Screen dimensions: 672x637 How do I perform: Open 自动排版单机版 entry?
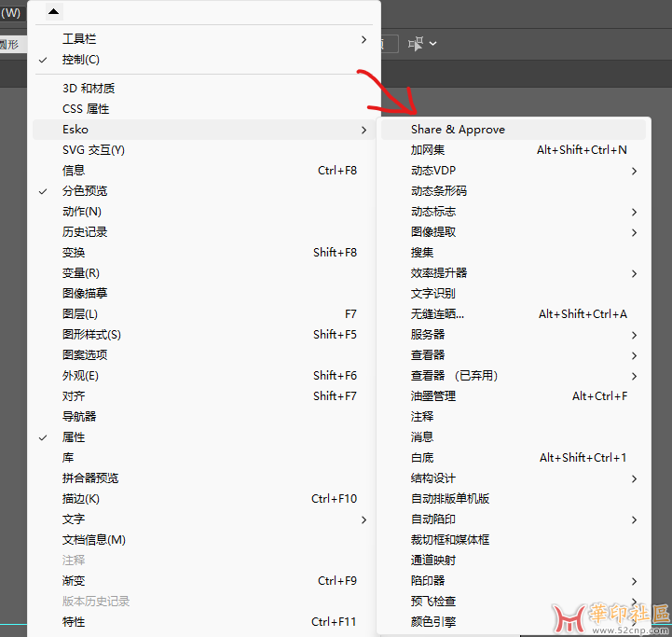click(x=514, y=498)
